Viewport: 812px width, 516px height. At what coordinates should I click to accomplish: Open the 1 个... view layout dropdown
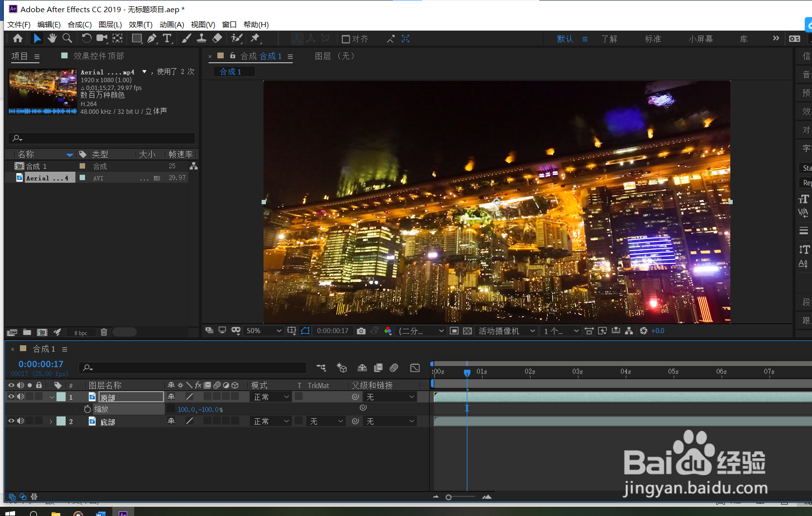561,331
